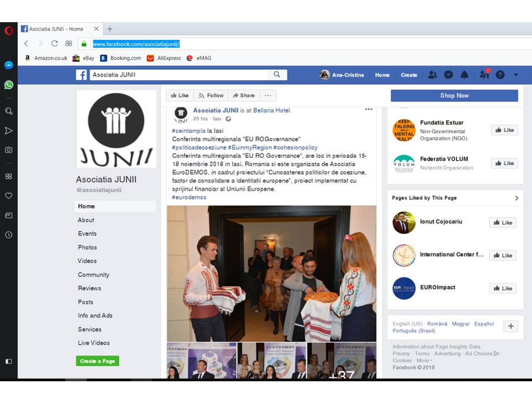Open Ana-Cristina profile
The image size is (532, 399).
(342, 75)
